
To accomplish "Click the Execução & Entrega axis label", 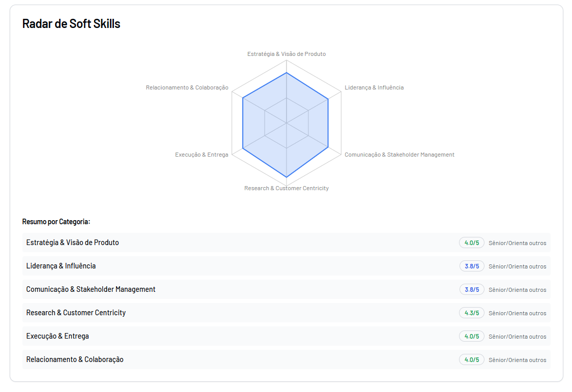I will [x=202, y=155].
